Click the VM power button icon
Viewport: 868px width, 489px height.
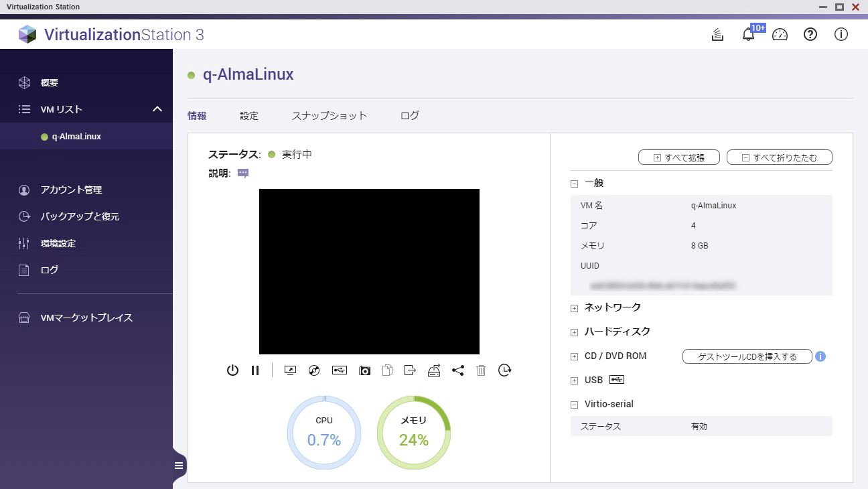point(232,370)
